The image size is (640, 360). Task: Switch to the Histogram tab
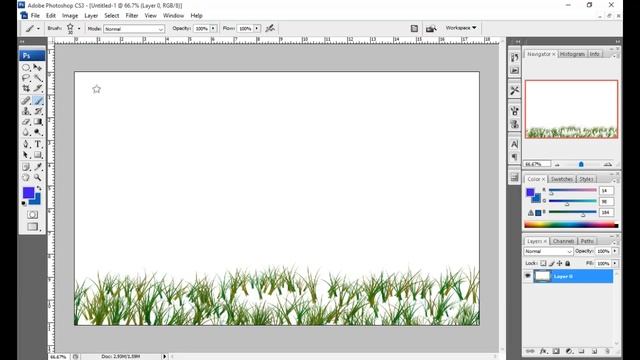pyautogui.click(x=572, y=54)
